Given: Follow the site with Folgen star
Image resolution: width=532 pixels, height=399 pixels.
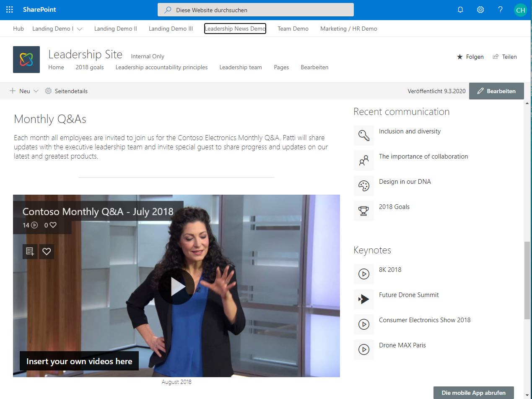Looking at the screenshot, I should tap(470, 57).
